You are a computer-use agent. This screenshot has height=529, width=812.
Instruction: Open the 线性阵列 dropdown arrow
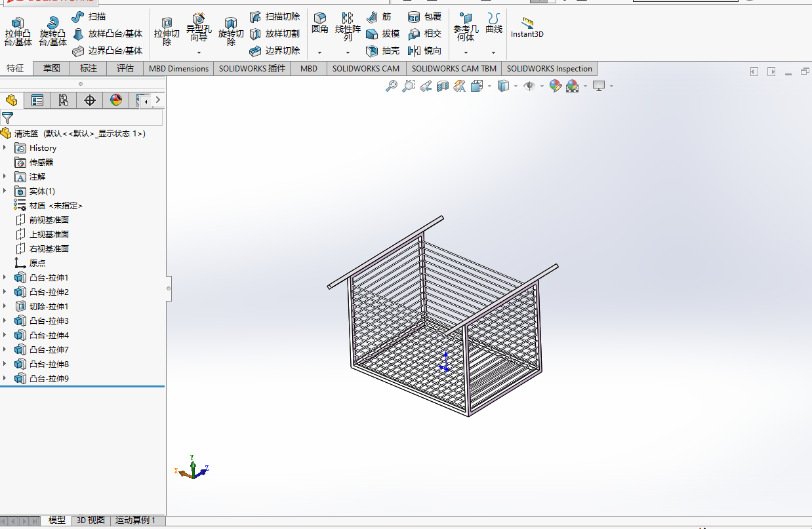pyautogui.click(x=348, y=52)
